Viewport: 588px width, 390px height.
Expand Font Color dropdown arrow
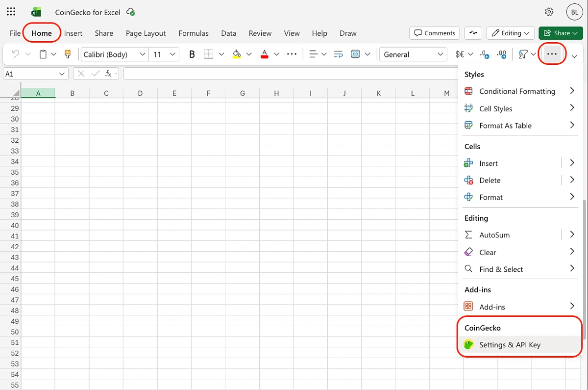[276, 54]
